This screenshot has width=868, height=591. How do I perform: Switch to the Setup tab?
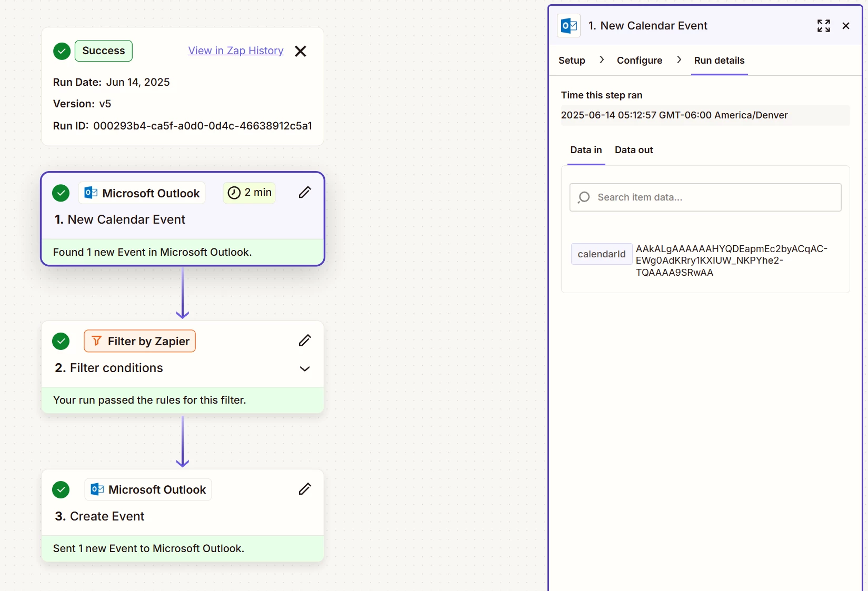[x=572, y=61]
